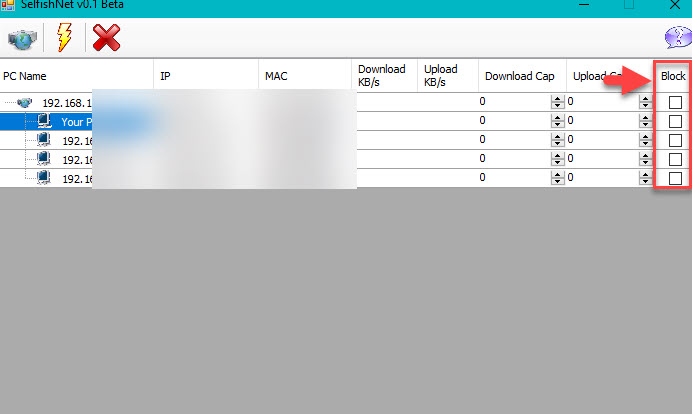Viewport: 692px width, 414px height.
Task: Click the Download KB/s column header
Action: [x=384, y=76]
